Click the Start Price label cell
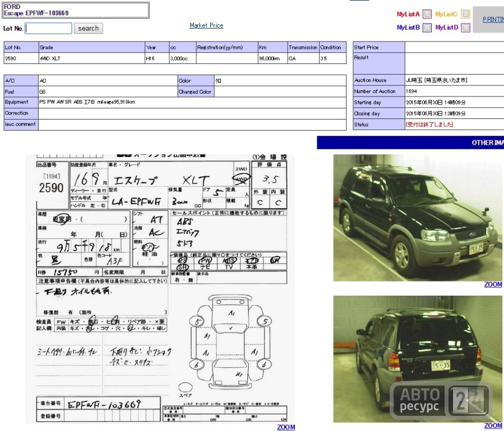The image size is (504, 431). [379, 47]
